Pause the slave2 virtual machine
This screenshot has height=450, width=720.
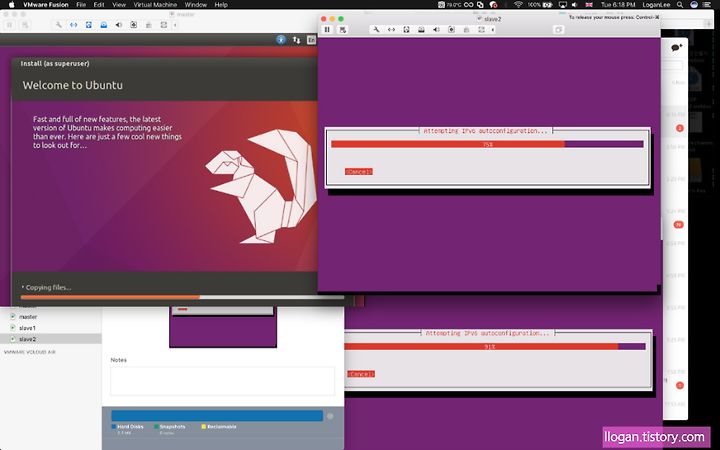pyautogui.click(x=327, y=29)
